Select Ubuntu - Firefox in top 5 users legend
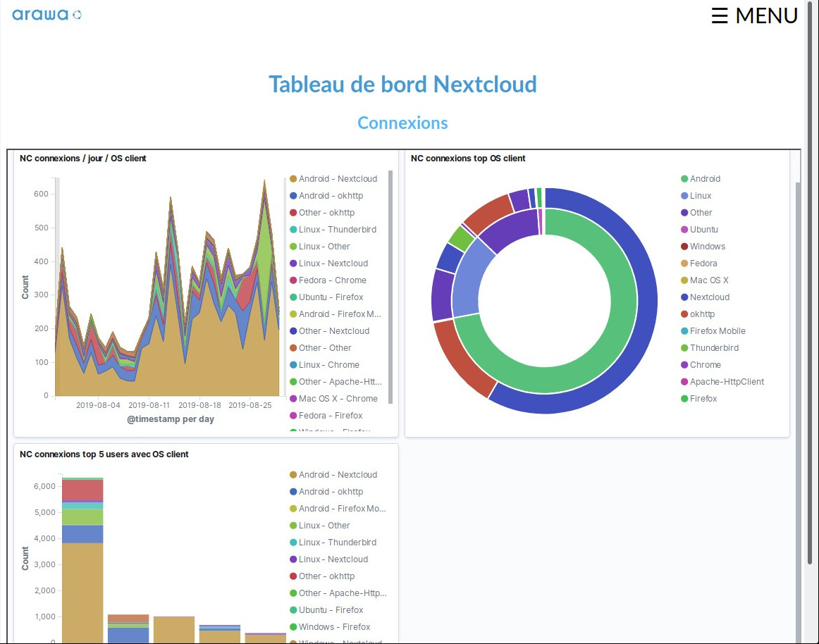The image size is (819, 644). coord(326,610)
